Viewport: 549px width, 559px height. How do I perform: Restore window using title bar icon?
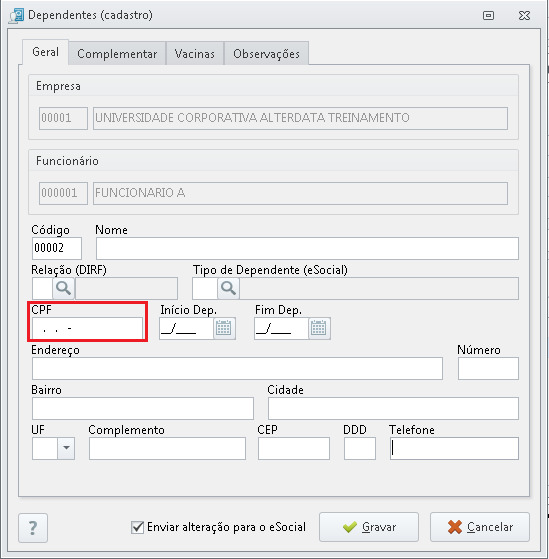click(488, 15)
